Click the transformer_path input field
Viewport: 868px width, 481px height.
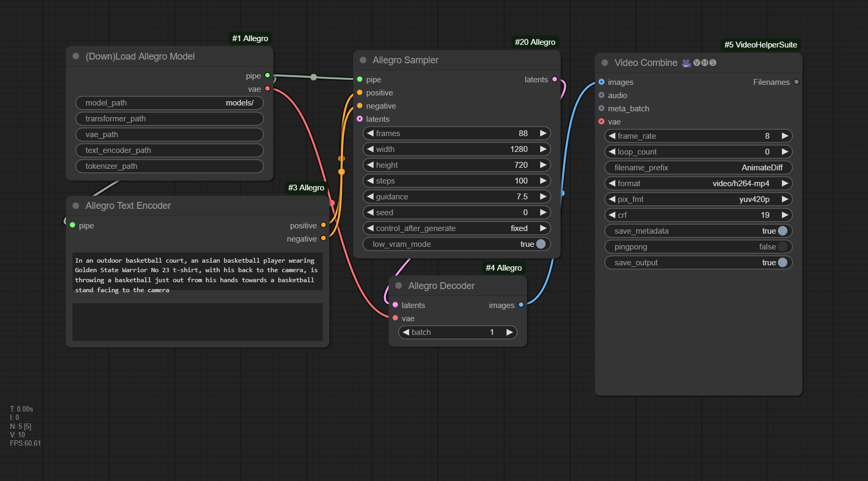pyautogui.click(x=170, y=119)
